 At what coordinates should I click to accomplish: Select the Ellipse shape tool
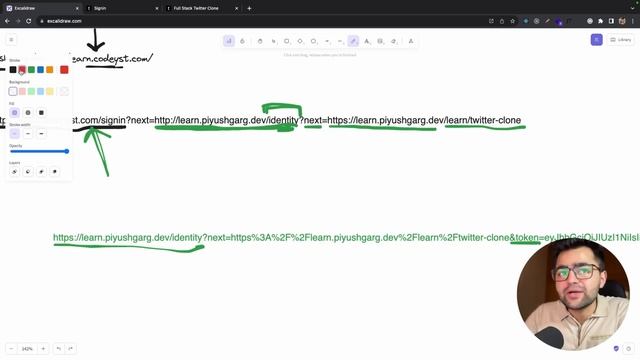click(313, 41)
